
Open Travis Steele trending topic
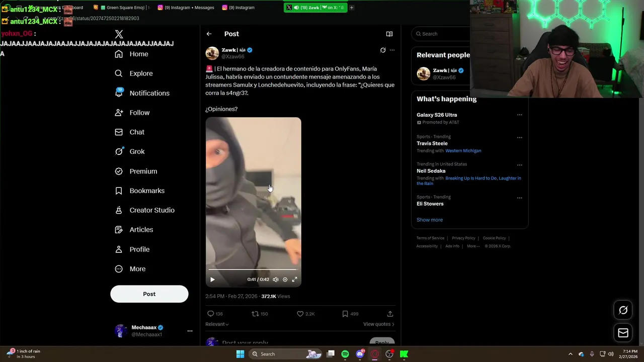[432, 143]
